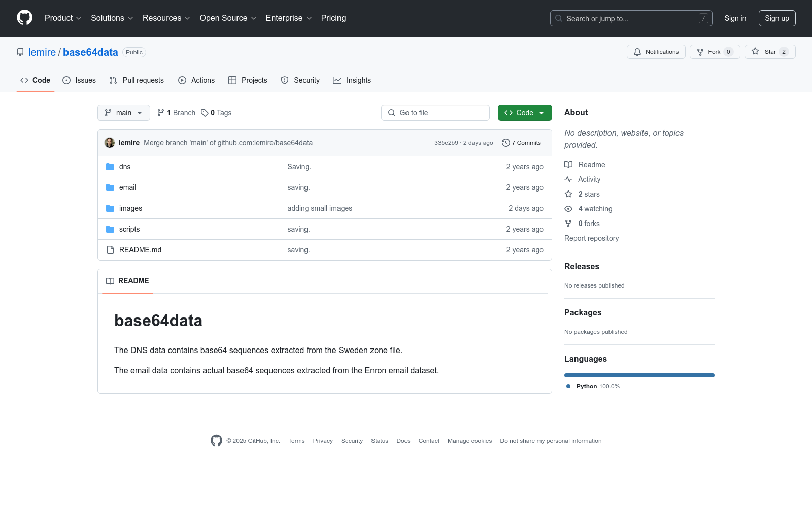View the 7 Commits history
This screenshot has height=508, width=812.
point(521,143)
